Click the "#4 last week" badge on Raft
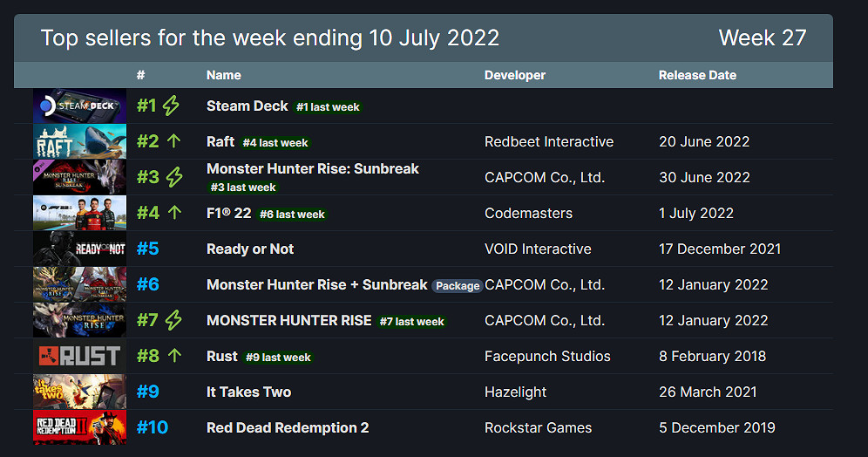 tap(275, 142)
